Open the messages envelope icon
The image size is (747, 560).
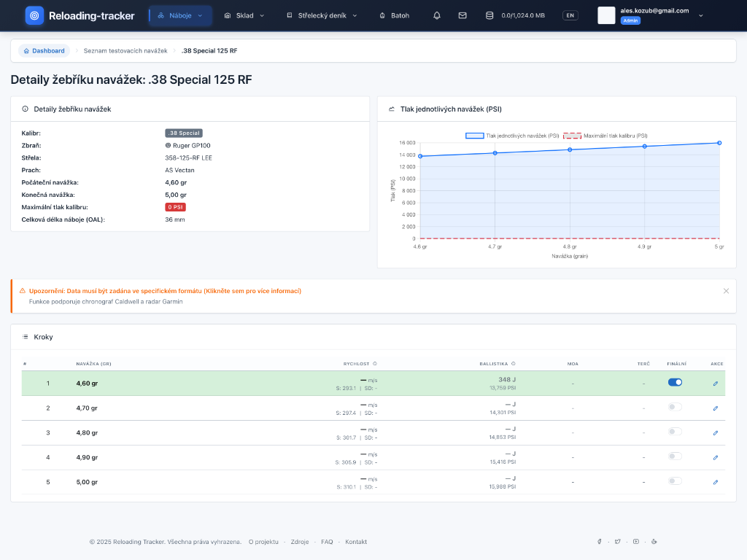pyautogui.click(x=462, y=15)
